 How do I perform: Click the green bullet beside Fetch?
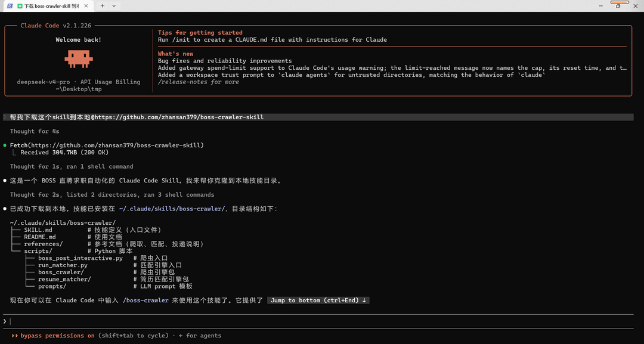click(5, 145)
